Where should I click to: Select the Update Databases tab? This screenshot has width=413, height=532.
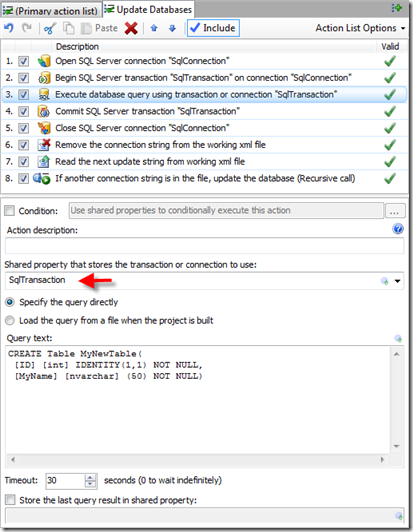[148, 9]
